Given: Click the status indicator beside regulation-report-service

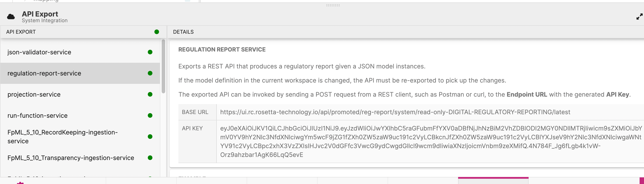Looking at the screenshot, I should (150, 73).
